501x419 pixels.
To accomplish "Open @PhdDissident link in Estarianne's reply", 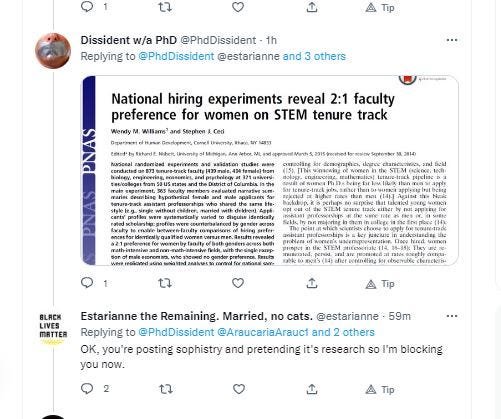I will pos(176,332).
